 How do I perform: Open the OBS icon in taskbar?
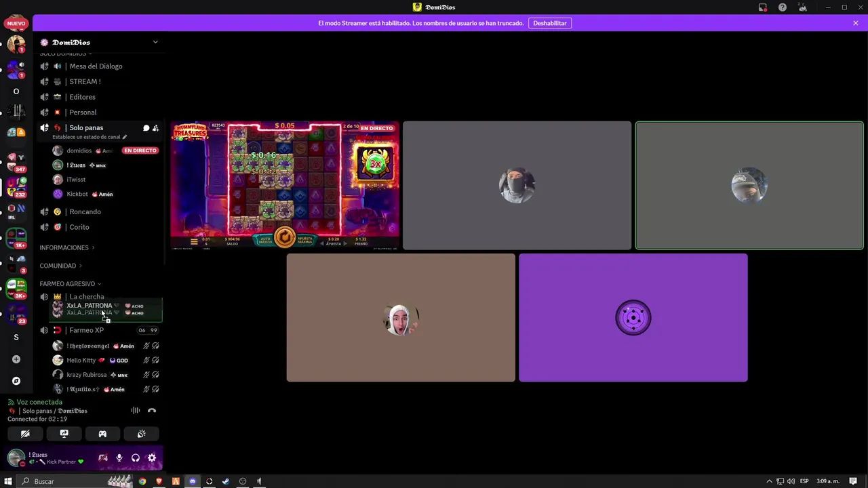click(243, 481)
